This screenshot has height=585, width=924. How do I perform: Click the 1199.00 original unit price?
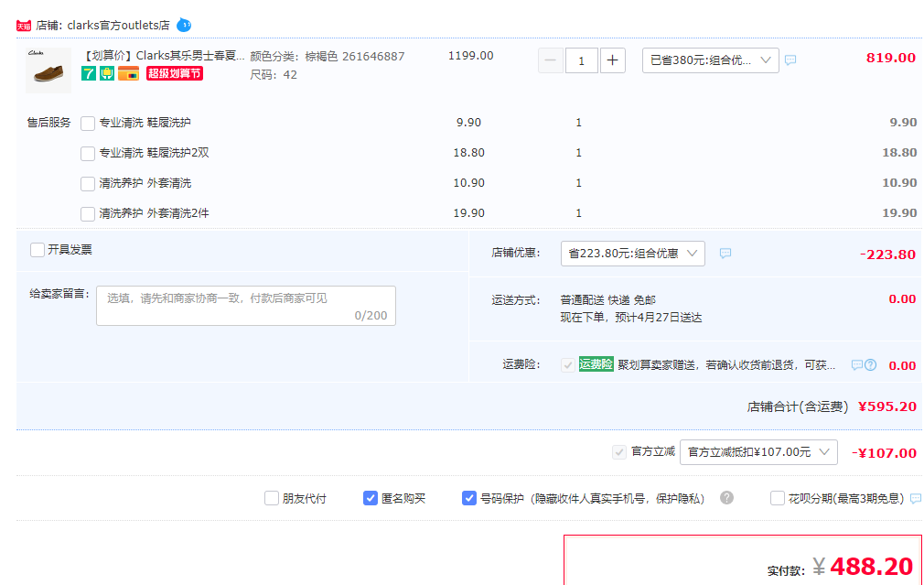(x=471, y=56)
